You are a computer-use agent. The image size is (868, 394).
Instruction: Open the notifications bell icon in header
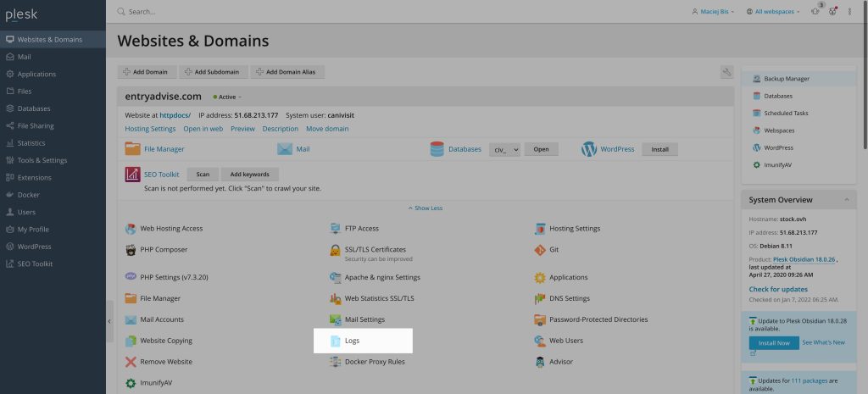(815, 11)
